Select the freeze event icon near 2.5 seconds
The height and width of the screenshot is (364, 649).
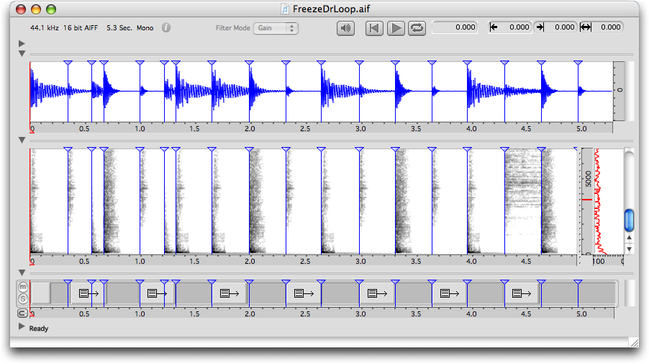(x=303, y=294)
